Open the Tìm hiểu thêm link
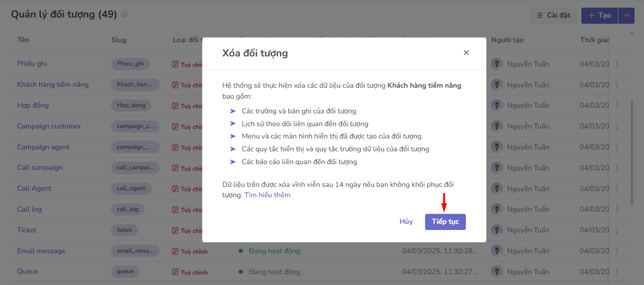This screenshot has width=644, height=285. click(267, 195)
